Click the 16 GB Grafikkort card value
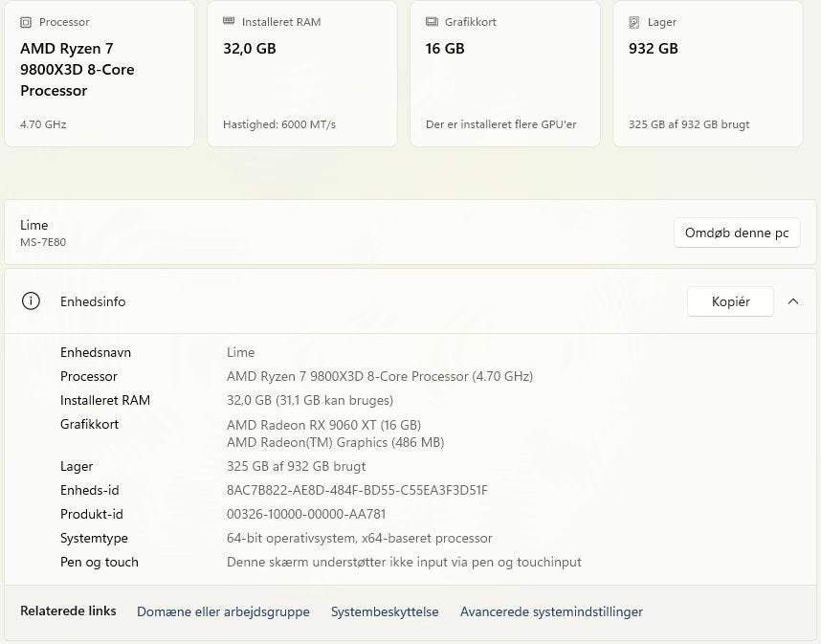This screenshot has height=644, width=821. coord(445,49)
